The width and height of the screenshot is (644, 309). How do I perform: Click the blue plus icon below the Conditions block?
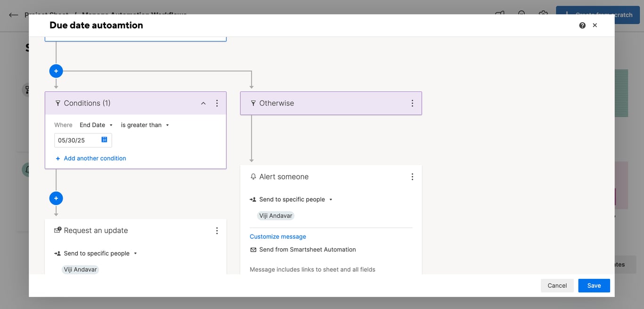[x=56, y=198]
